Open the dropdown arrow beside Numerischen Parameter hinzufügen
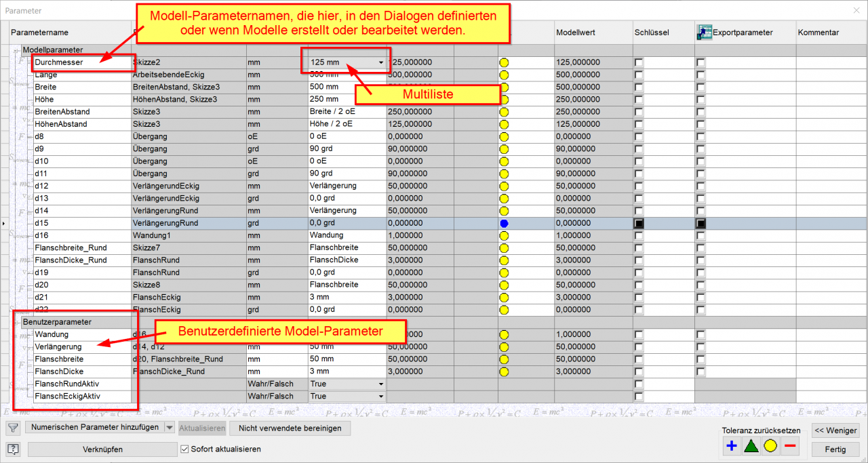 tap(170, 428)
